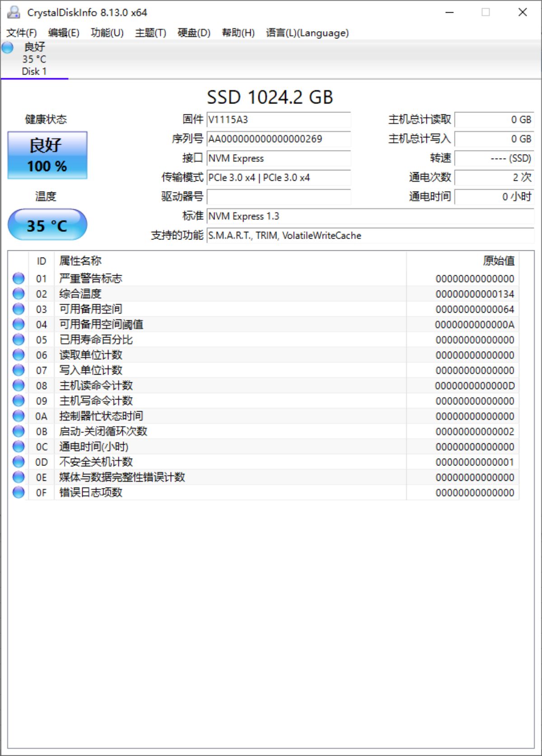542x756 pixels.
Task: Click the status orb for row 07
Action: (19, 370)
